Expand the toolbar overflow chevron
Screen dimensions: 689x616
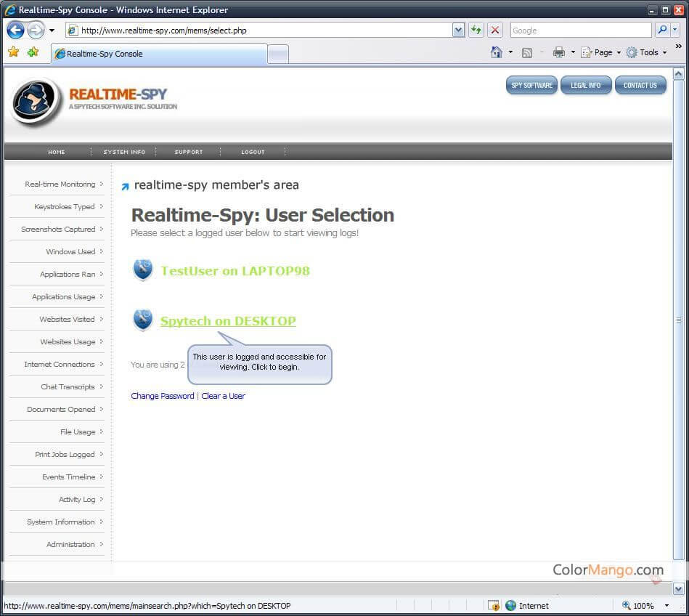point(678,46)
